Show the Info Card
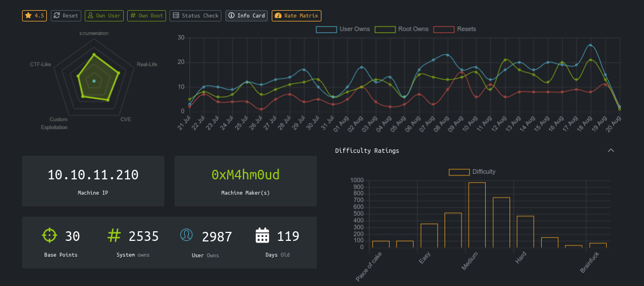This screenshot has height=286, width=644. 246,16
